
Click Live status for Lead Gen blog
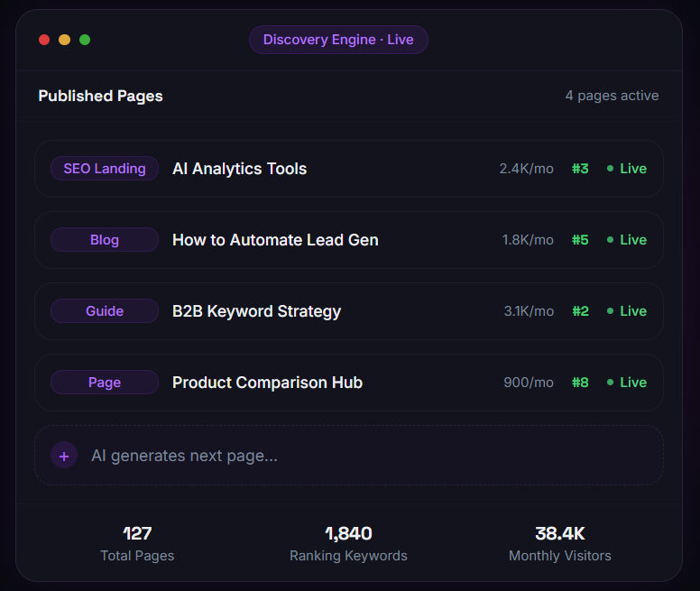coord(627,240)
